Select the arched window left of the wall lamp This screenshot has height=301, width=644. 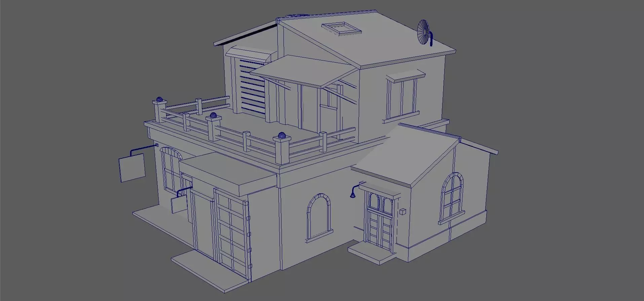pos(318,217)
